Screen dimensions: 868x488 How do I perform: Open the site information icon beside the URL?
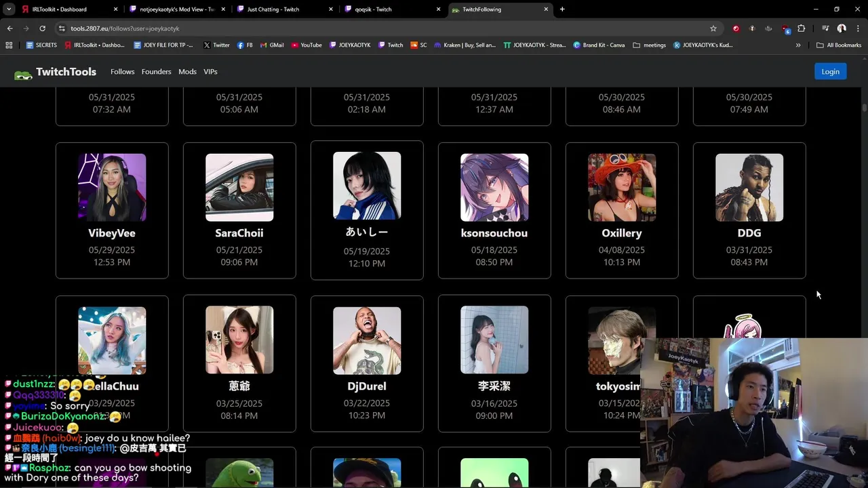coord(62,28)
